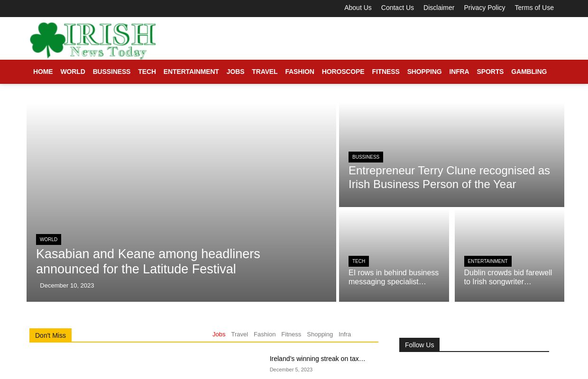Click the ENTERTAINMENT category tag on Dublin story
588x379 pixels.
[x=487, y=262]
